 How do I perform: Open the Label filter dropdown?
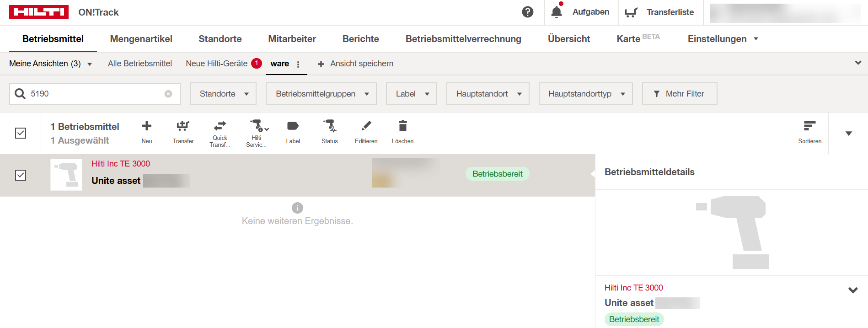click(412, 94)
